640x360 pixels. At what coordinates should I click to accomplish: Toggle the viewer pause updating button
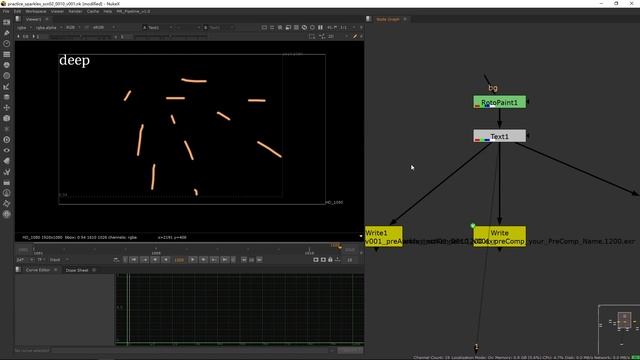pyautogui.click(x=320, y=27)
